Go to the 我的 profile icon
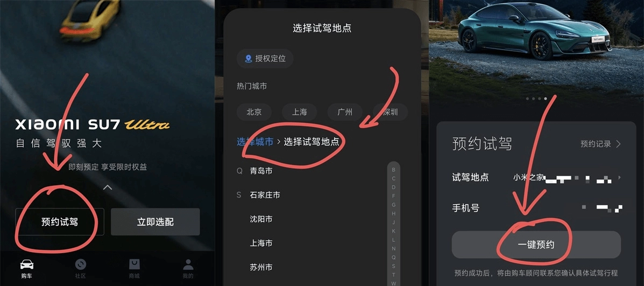 [188, 264]
